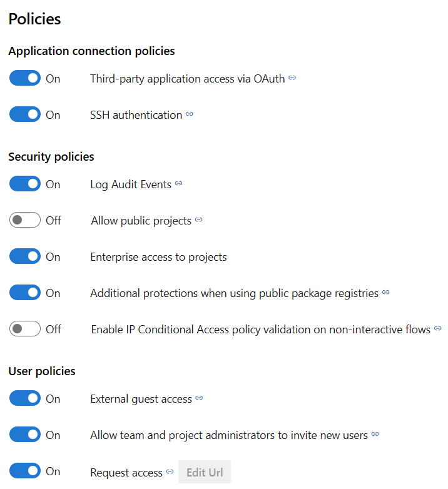This screenshot has width=448, height=489.
Task: Disable Enterprise access to projects toggle
Action: (x=25, y=257)
